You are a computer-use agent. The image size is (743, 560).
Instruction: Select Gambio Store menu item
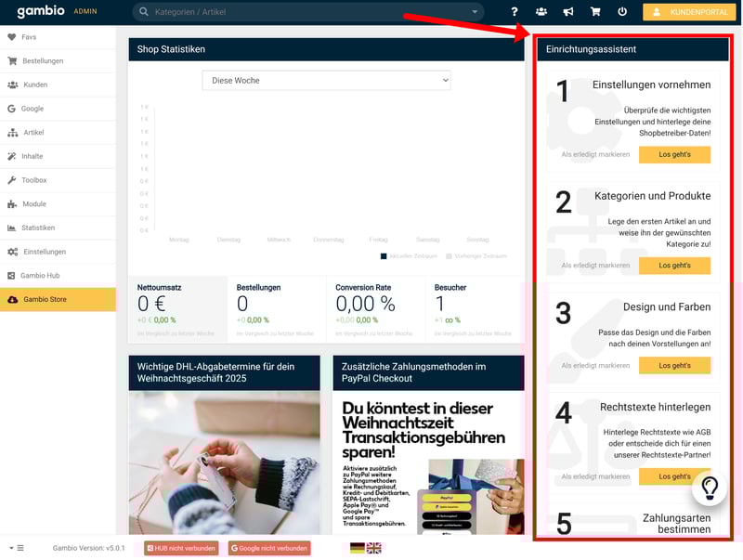[x=45, y=299]
